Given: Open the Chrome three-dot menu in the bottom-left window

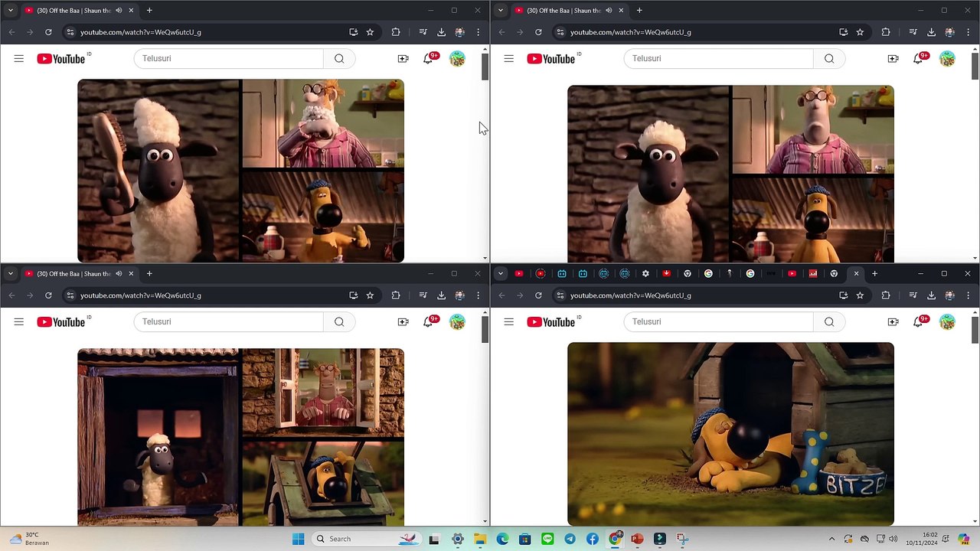Looking at the screenshot, I should click(x=479, y=295).
